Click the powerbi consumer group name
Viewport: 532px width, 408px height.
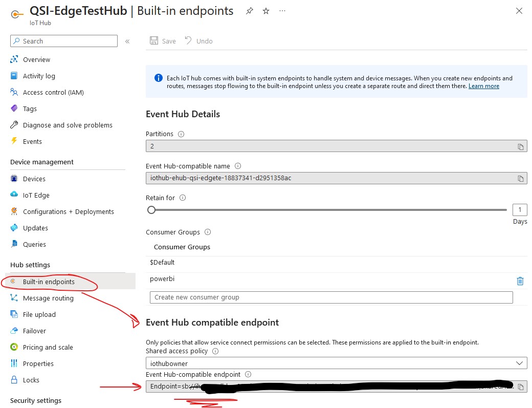(x=162, y=279)
